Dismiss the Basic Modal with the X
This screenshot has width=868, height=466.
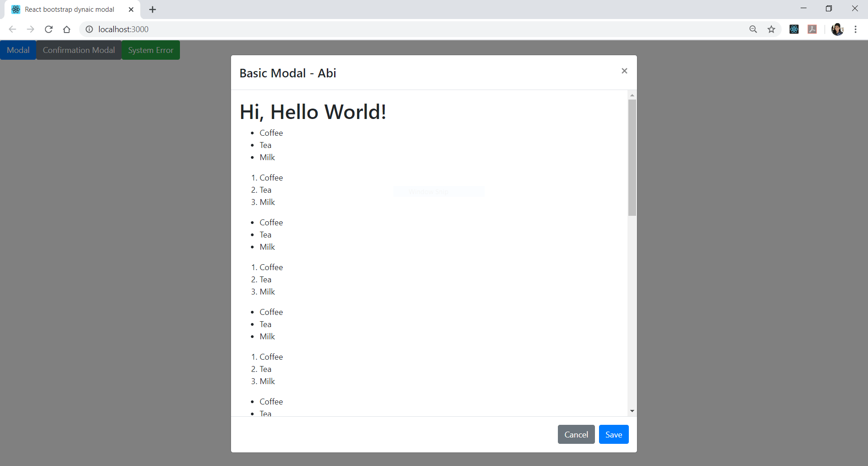624,71
